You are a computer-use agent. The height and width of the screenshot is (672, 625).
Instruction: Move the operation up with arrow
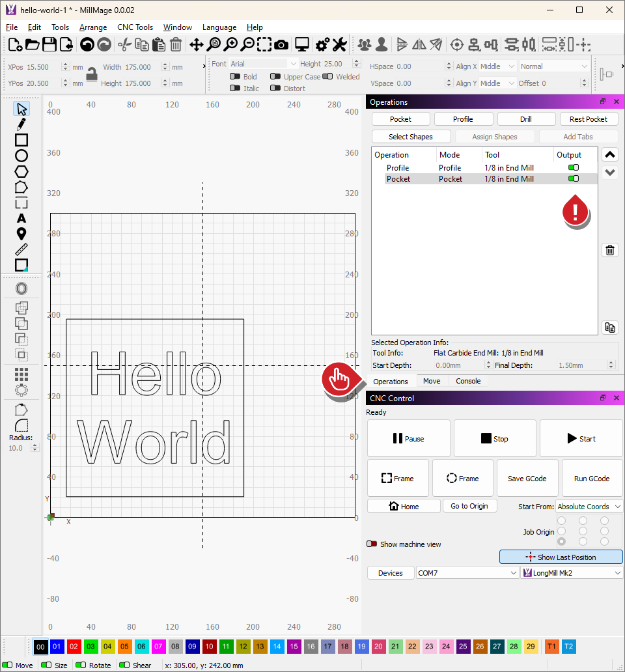(610, 155)
